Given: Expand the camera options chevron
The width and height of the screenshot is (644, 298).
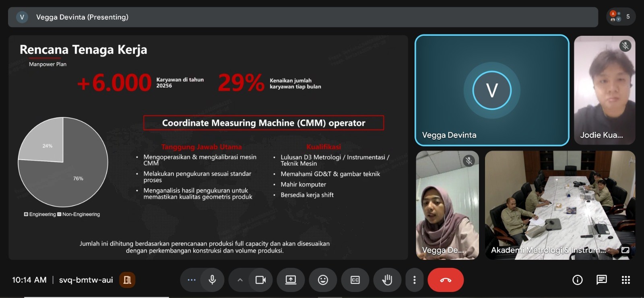Looking at the screenshot, I should pos(240,280).
